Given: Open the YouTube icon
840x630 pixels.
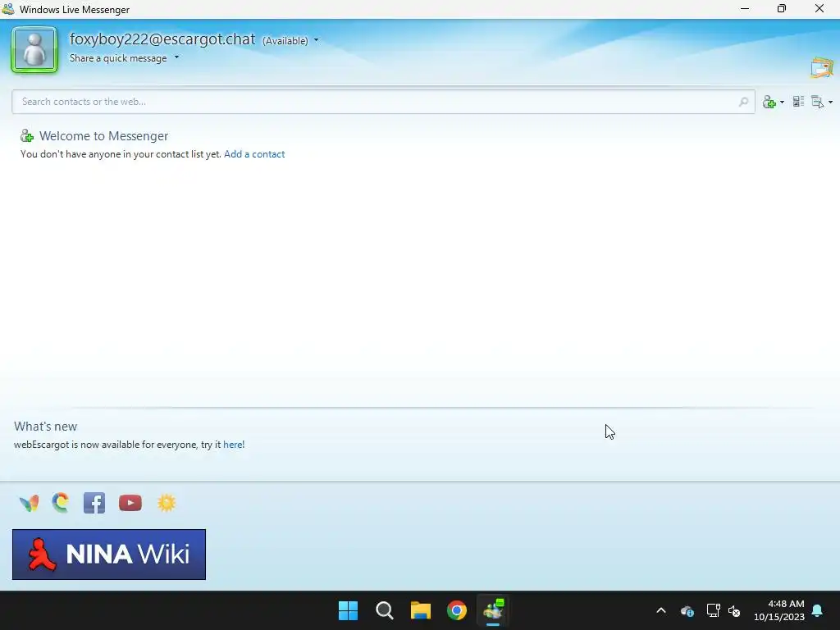Looking at the screenshot, I should tap(130, 503).
